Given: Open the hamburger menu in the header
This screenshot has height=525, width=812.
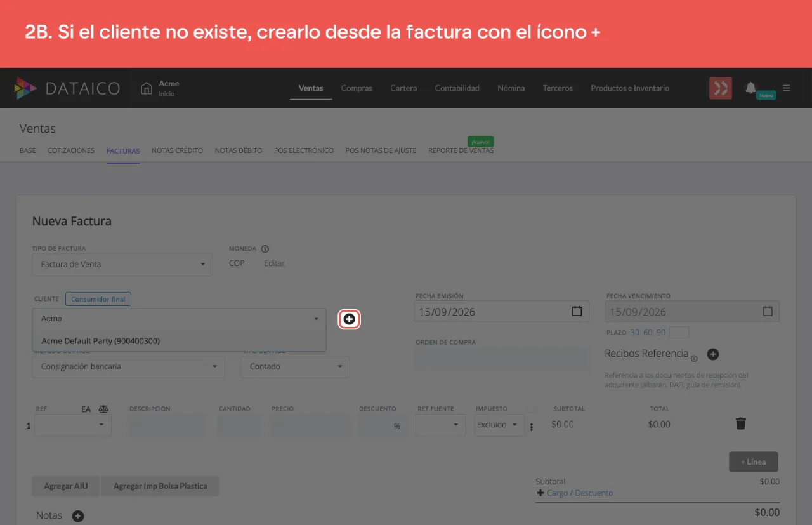Looking at the screenshot, I should pos(787,88).
